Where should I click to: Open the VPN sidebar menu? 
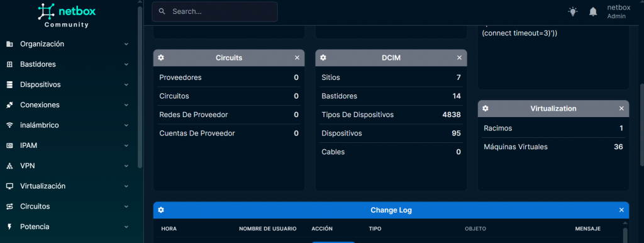(x=68, y=166)
